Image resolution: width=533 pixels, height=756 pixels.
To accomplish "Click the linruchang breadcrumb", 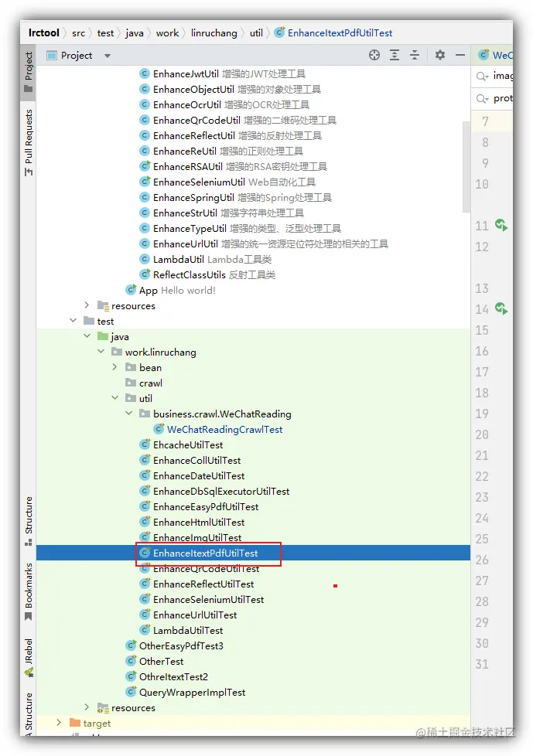I will [214, 32].
